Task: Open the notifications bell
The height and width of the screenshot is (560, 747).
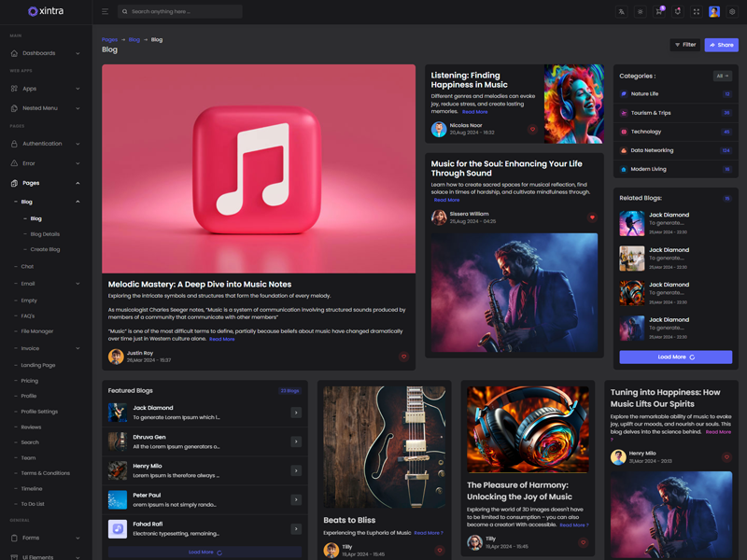Action: [x=677, y=12]
